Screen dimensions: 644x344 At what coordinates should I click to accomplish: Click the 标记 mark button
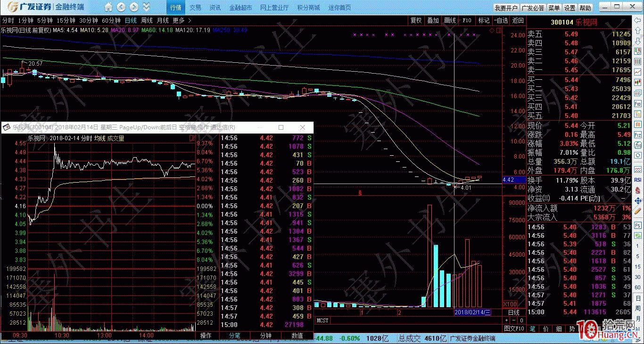coord(484,21)
